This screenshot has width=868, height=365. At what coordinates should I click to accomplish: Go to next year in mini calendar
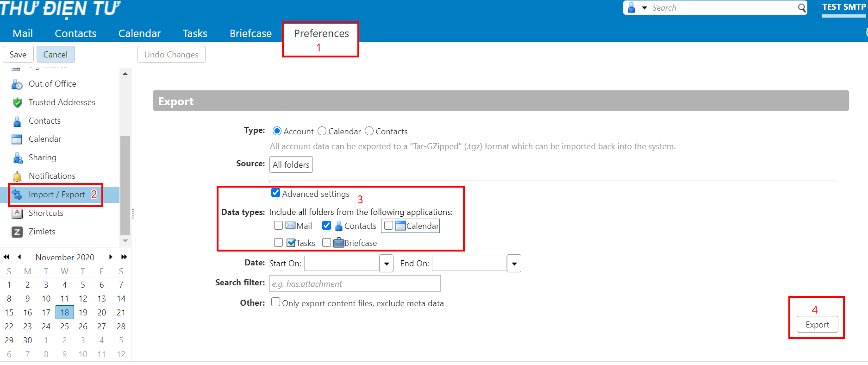coord(124,257)
